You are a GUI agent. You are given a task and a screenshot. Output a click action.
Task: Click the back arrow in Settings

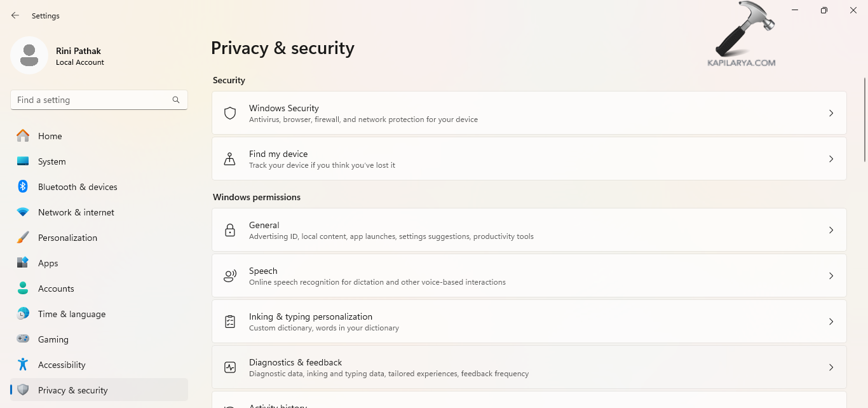(15, 15)
